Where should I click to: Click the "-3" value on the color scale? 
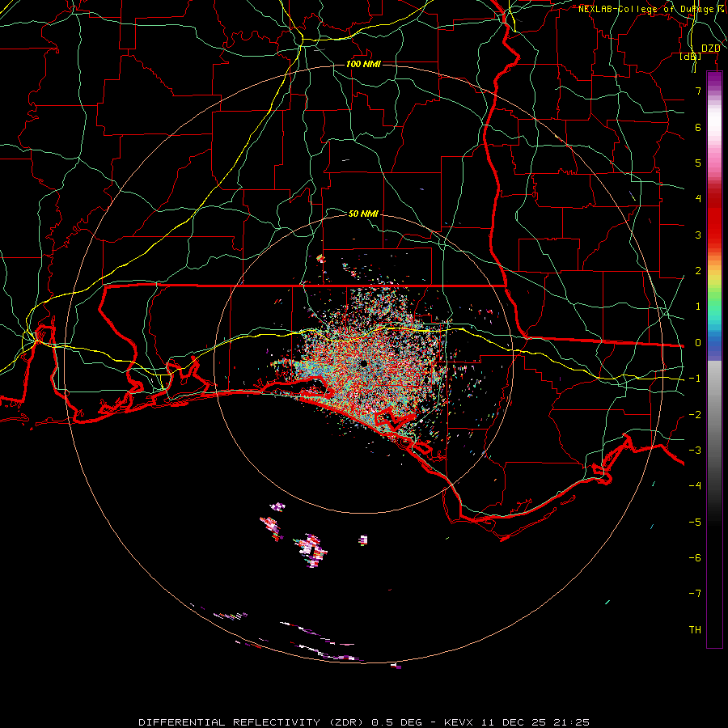pyautogui.click(x=695, y=451)
